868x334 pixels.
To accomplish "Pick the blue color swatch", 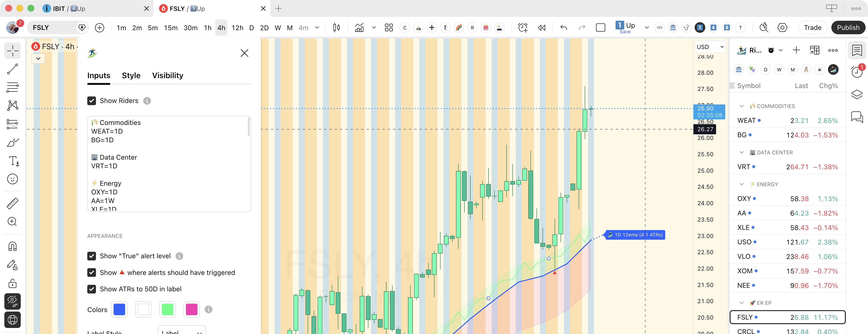I will (119, 309).
